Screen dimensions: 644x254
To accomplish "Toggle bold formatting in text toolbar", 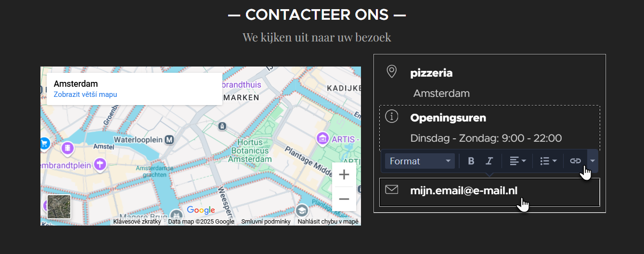I will [471, 161].
